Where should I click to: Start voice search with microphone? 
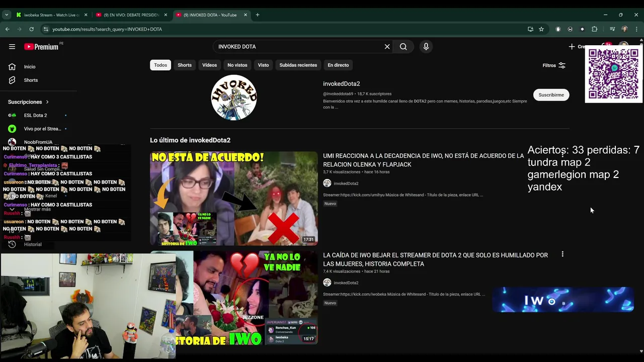(426, 46)
